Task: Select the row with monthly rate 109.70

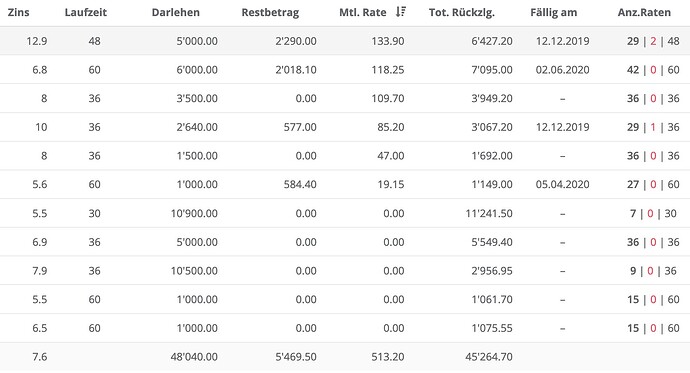Action: tap(345, 98)
